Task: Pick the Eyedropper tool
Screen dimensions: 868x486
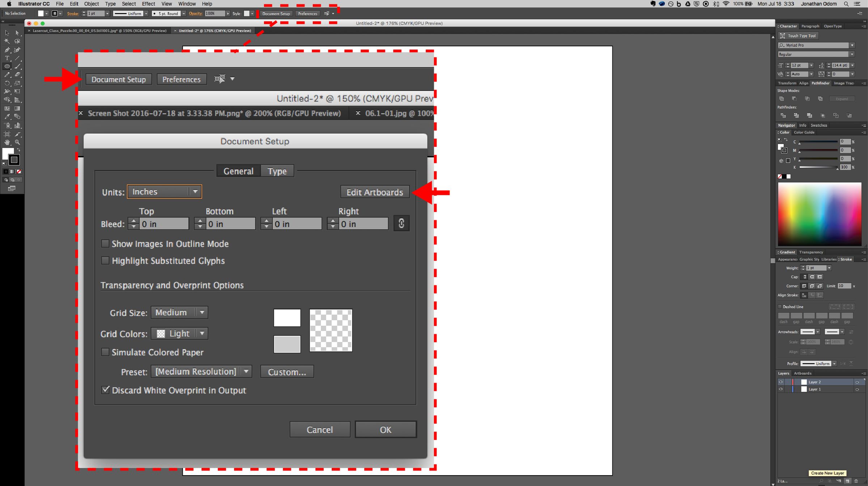Action: pyautogui.click(x=7, y=117)
